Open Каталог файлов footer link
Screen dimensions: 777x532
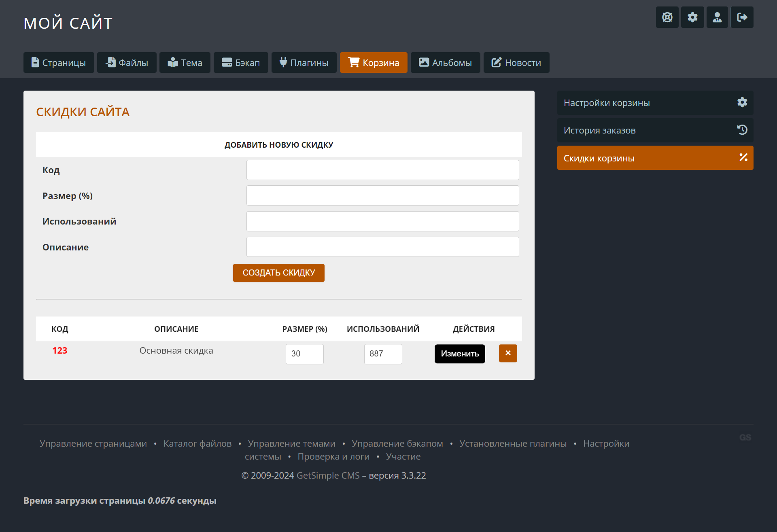coord(197,443)
